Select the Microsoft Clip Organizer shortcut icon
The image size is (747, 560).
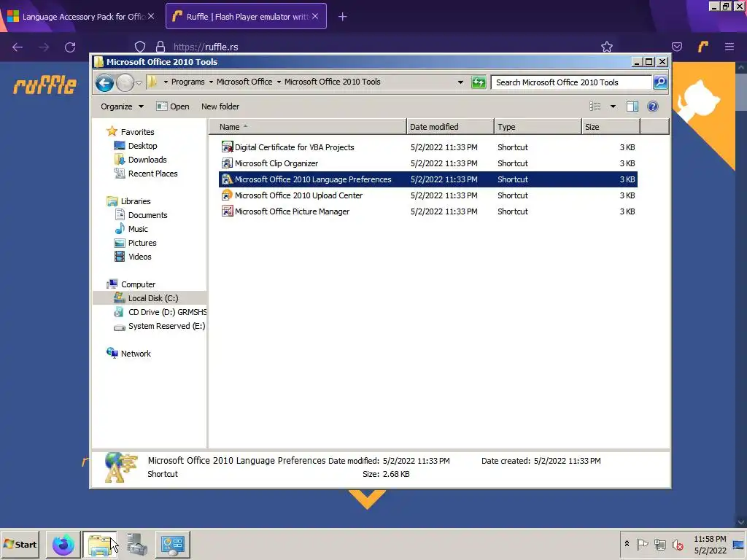[x=228, y=163]
